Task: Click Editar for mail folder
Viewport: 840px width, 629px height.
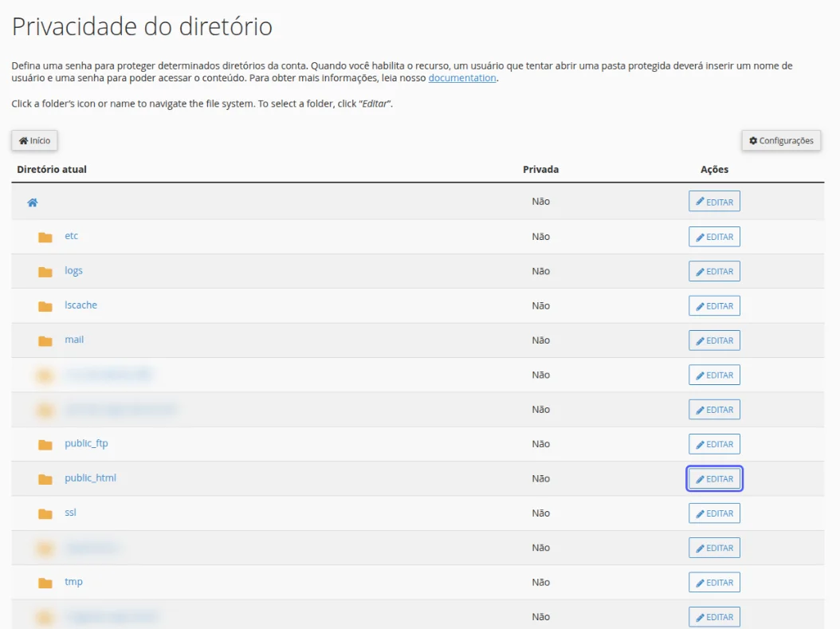Action: (714, 340)
